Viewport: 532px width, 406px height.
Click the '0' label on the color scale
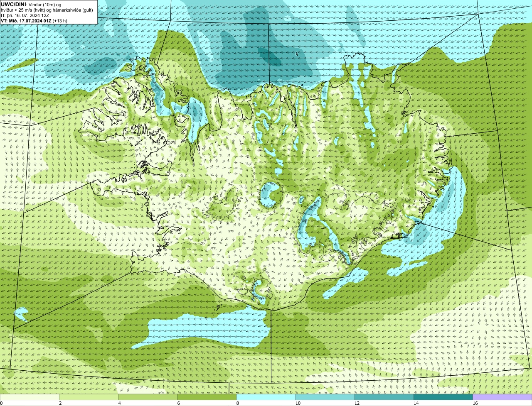pos(1,403)
